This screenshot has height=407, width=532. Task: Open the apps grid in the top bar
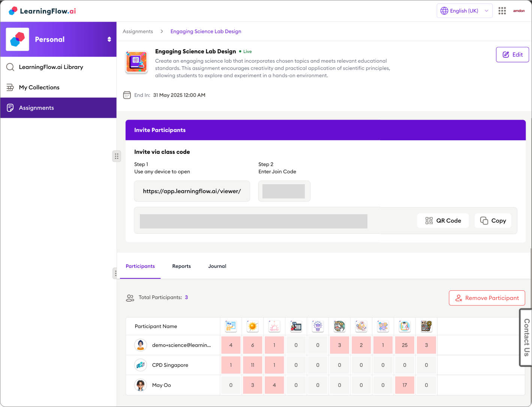(x=502, y=11)
